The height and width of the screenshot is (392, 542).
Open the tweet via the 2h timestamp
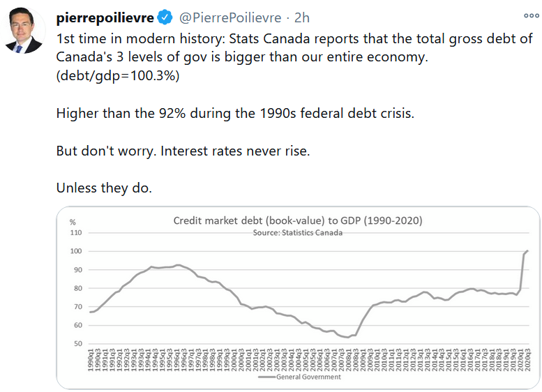coord(302,17)
